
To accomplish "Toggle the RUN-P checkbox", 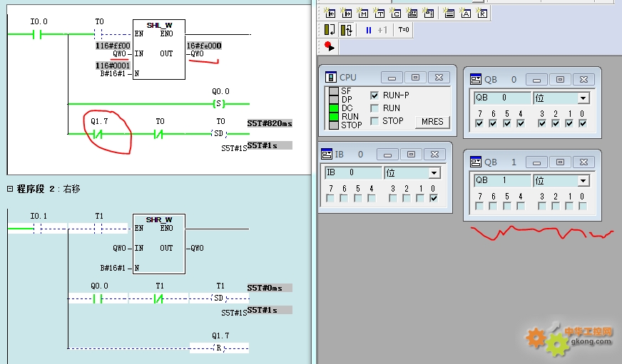I will (374, 95).
